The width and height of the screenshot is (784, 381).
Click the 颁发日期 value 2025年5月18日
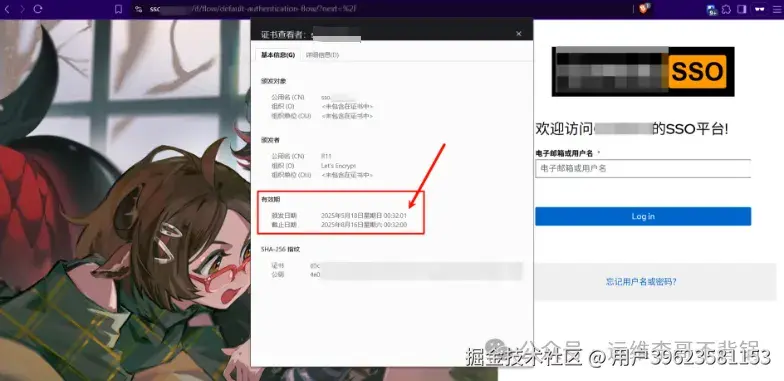(x=364, y=216)
